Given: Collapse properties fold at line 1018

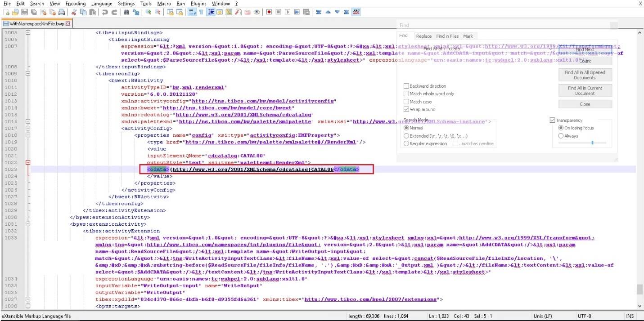Looking at the screenshot, I should pyautogui.click(x=28, y=135).
